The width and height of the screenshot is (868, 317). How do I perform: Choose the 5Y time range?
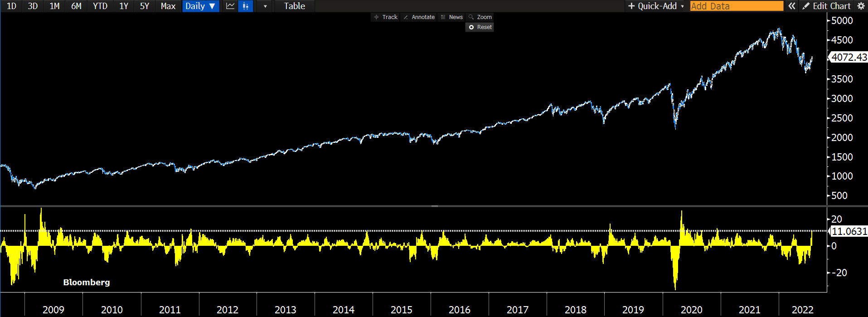pyautogui.click(x=145, y=6)
